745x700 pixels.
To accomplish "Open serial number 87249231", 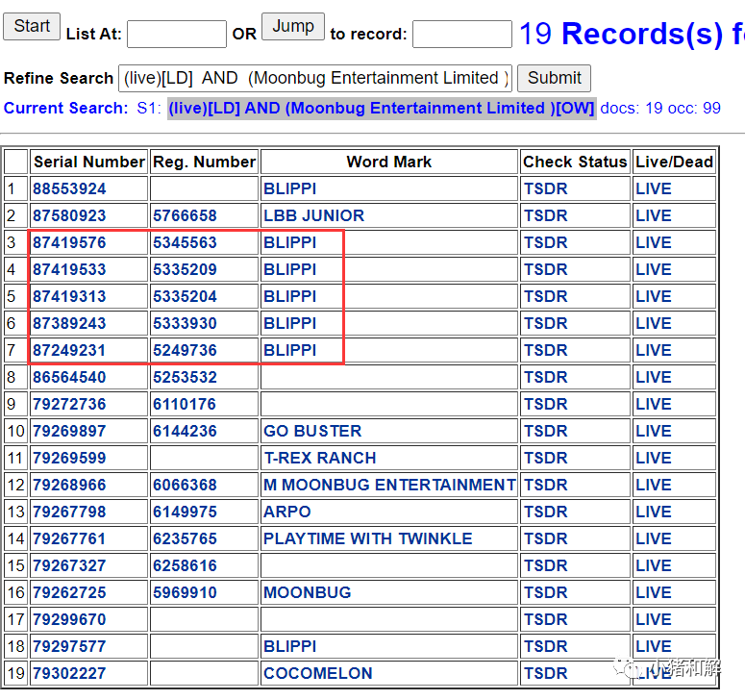I will pos(69,350).
